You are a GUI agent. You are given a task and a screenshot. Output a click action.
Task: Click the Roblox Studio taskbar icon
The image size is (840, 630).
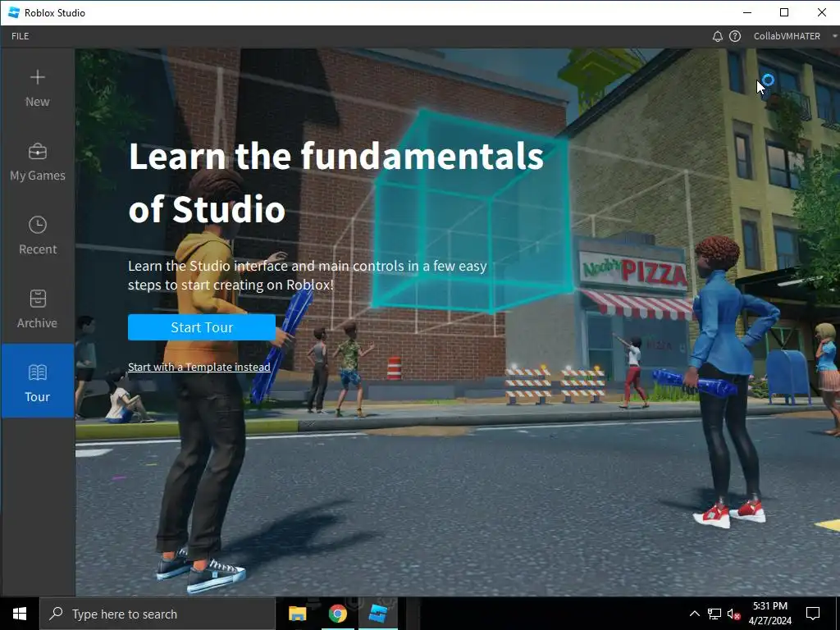378,614
